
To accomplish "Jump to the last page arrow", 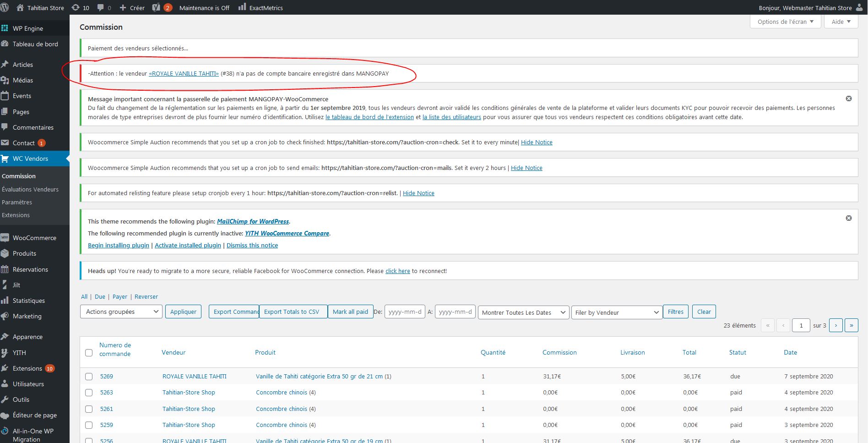I will click(x=852, y=325).
